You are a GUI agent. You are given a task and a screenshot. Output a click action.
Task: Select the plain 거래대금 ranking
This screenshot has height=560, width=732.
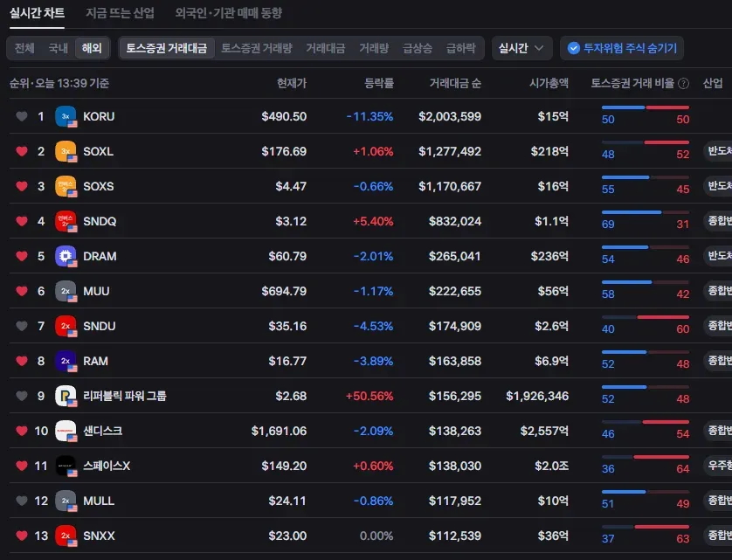326,48
